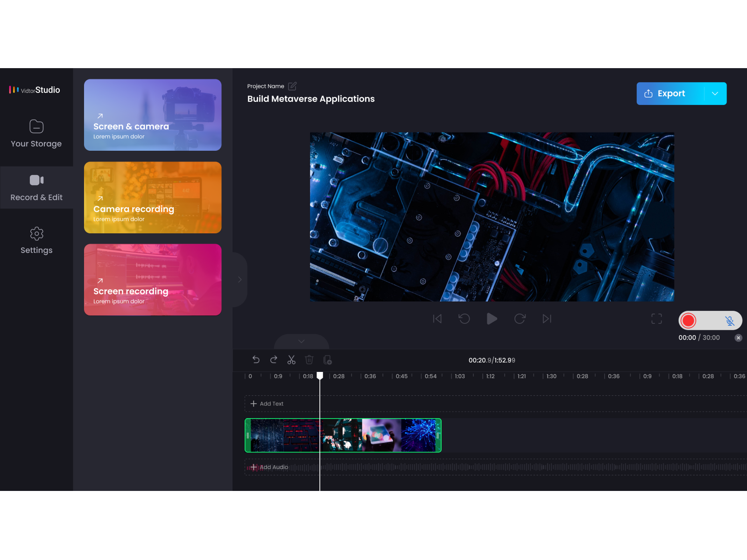Click the Export button
Image resolution: width=747 pixels, height=560 pixels.
click(670, 93)
